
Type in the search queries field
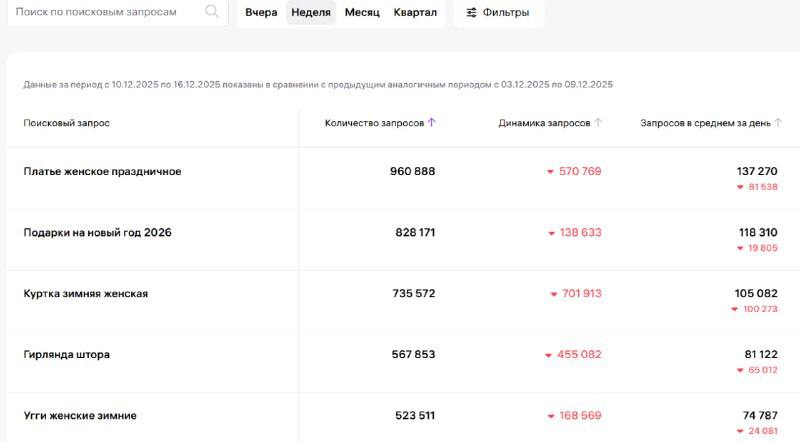click(x=105, y=12)
